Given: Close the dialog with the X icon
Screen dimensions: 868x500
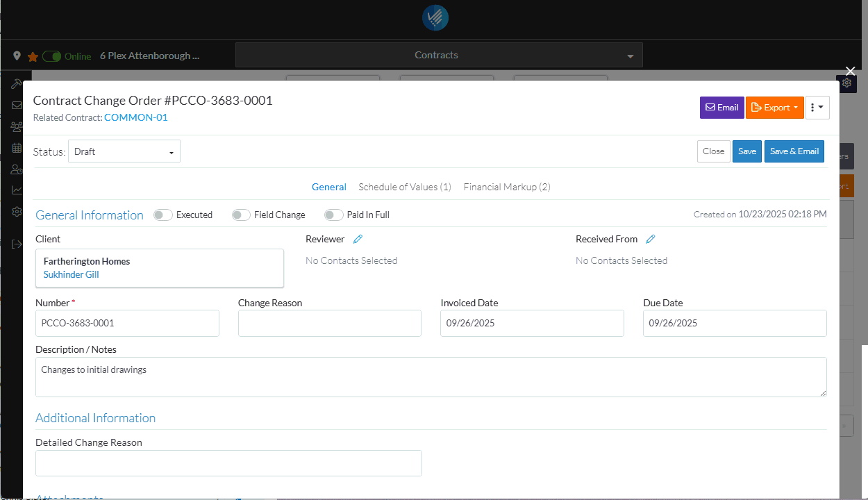Looking at the screenshot, I should pos(851,71).
